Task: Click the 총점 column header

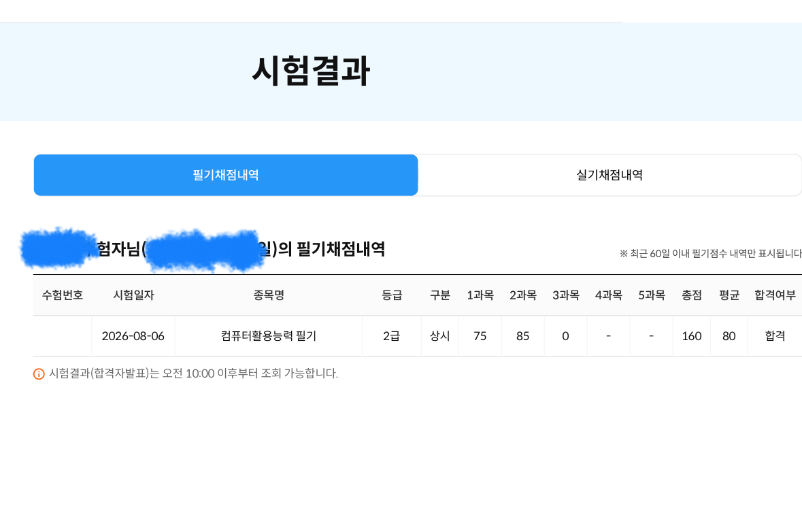Action: (692, 295)
